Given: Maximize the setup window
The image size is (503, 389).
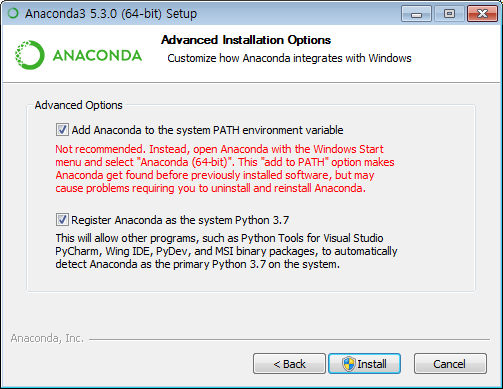Looking at the screenshot, I should tap(449, 14).
